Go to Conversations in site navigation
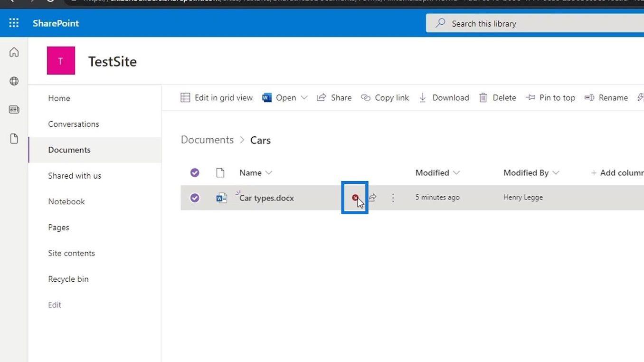 (x=74, y=124)
